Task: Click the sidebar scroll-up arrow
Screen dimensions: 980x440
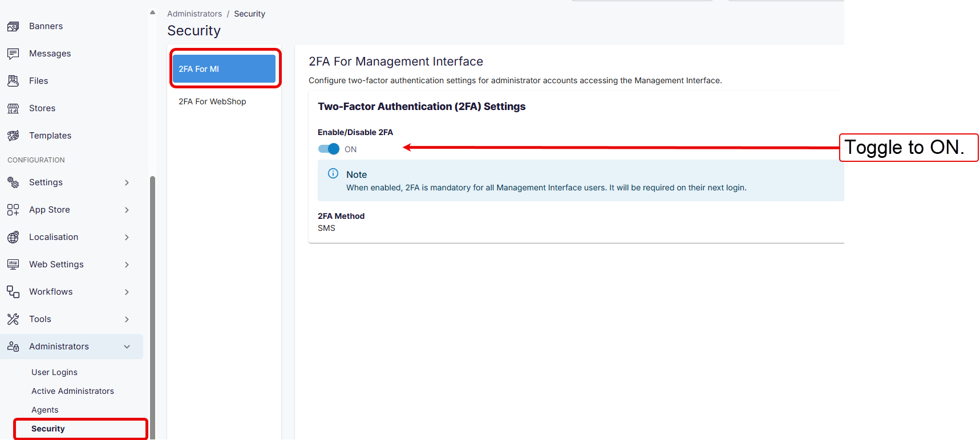Action: (152, 12)
